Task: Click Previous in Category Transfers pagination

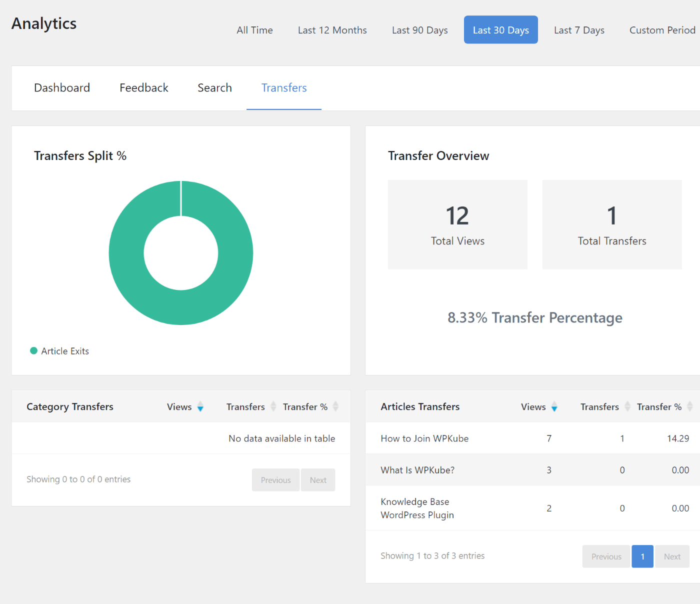Action: point(275,480)
